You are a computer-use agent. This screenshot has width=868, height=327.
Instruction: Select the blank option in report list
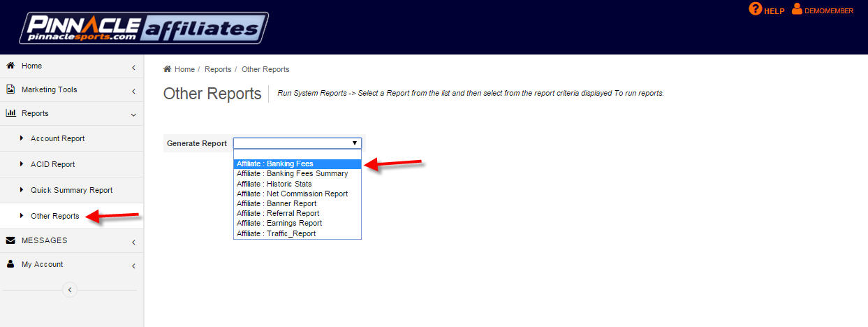pos(297,154)
